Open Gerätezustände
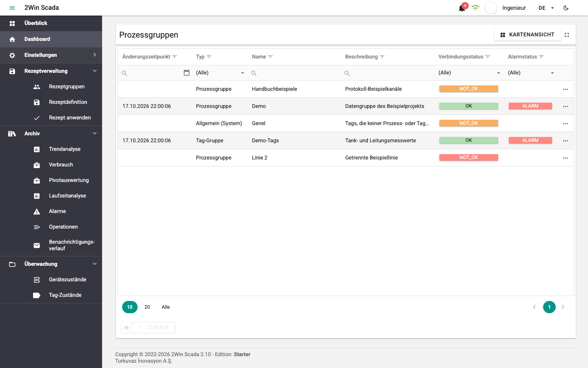The width and height of the screenshot is (588, 368). [51, 280]
